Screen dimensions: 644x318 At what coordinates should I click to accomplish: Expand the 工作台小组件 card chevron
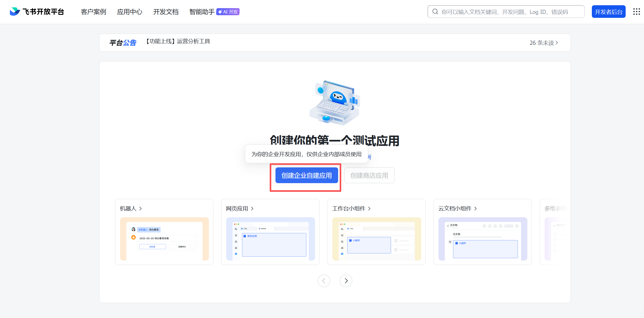pyautogui.click(x=370, y=209)
